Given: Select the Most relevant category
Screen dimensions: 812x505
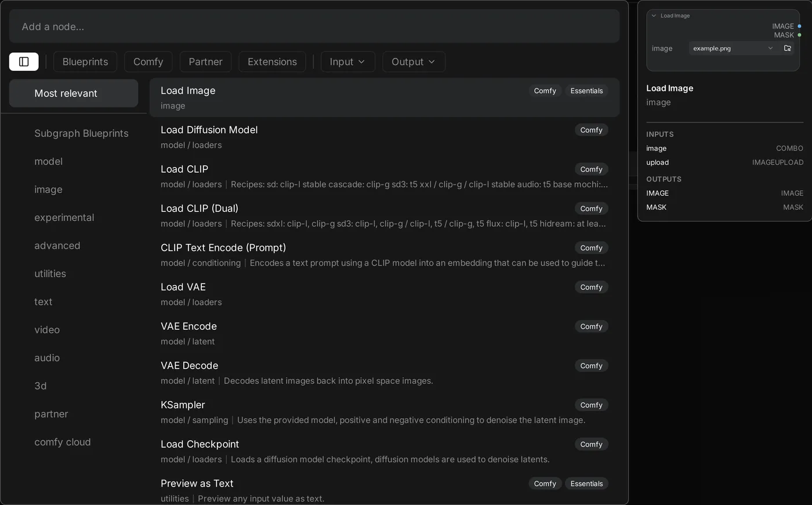Looking at the screenshot, I should (x=74, y=93).
